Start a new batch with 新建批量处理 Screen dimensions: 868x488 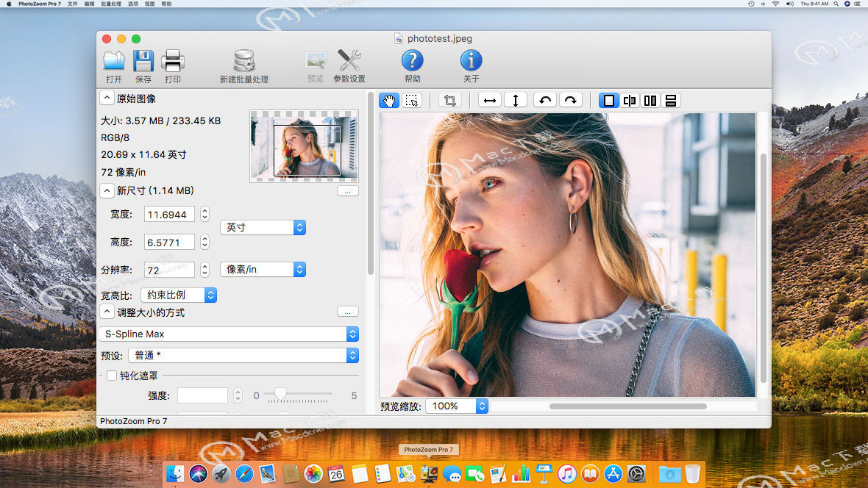pos(244,66)
